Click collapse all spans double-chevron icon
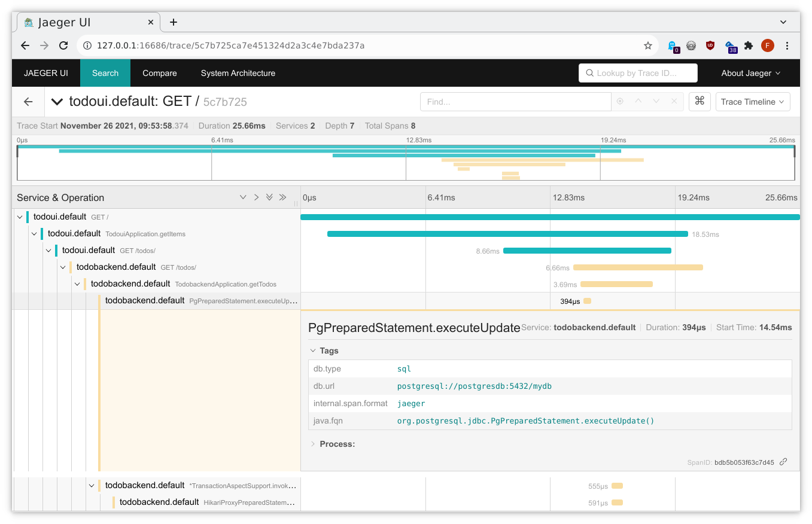This screenshot has width=812, height=524. (x=282, y=197)
